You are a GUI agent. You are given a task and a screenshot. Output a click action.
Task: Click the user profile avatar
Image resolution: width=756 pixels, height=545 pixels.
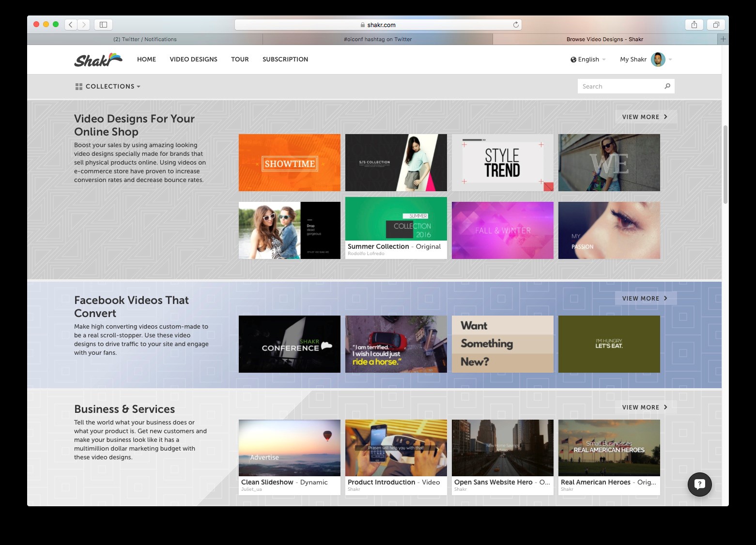point(658,60)
